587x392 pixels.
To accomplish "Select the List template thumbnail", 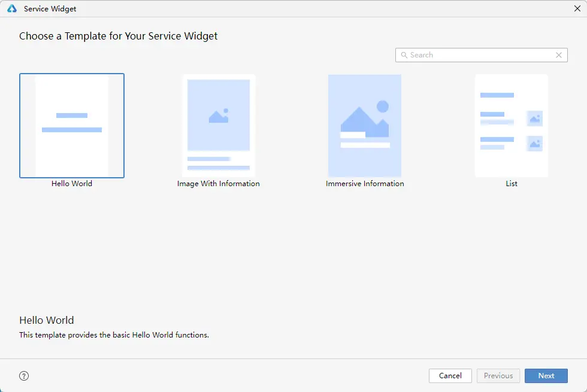I will (512, 126).
